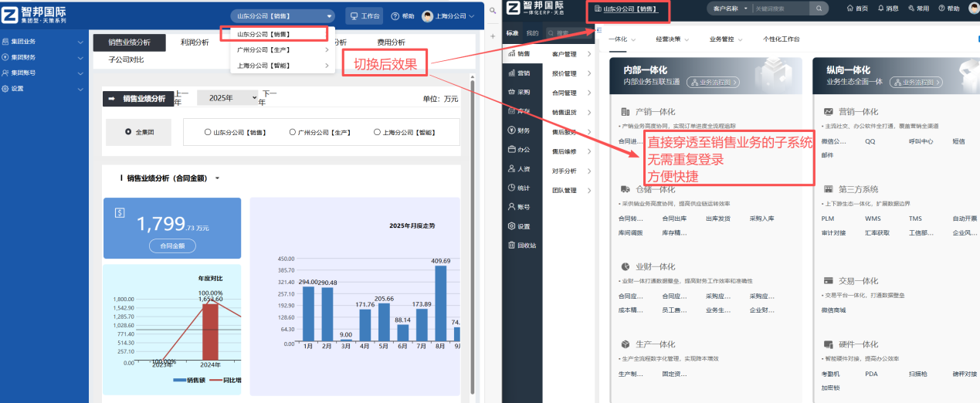Open the 微信商城 link
Viewport: 980px width, 403px height.
pos(833,310)
